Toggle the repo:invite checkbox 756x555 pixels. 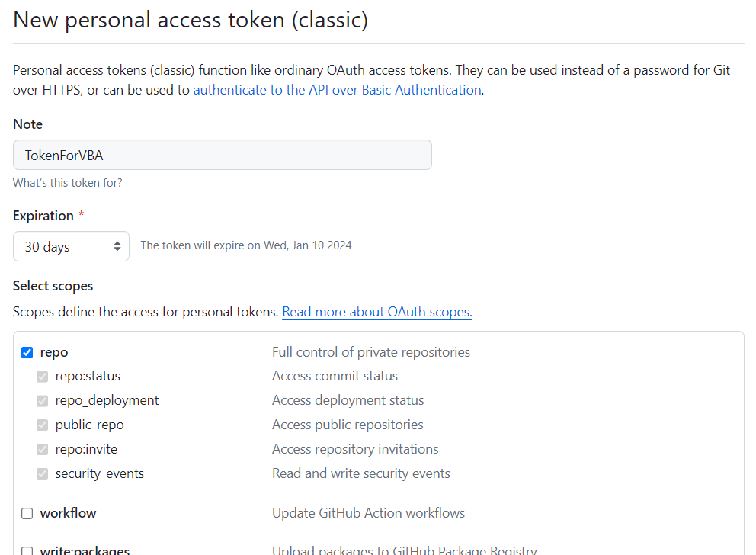click(x=42, y=449)
